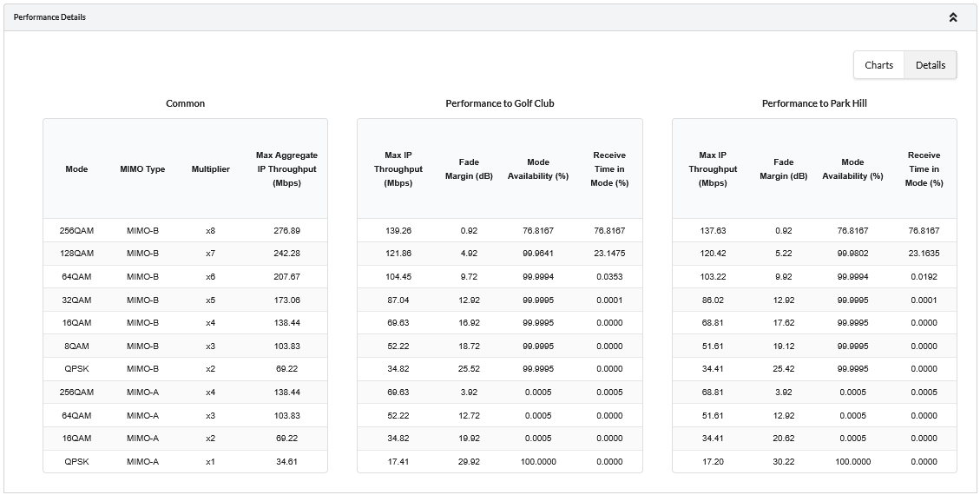This screenshot has height=495, width=980.
Task: Click Park Hill 137.63 throughput value
Action: [x=713, y=231]
